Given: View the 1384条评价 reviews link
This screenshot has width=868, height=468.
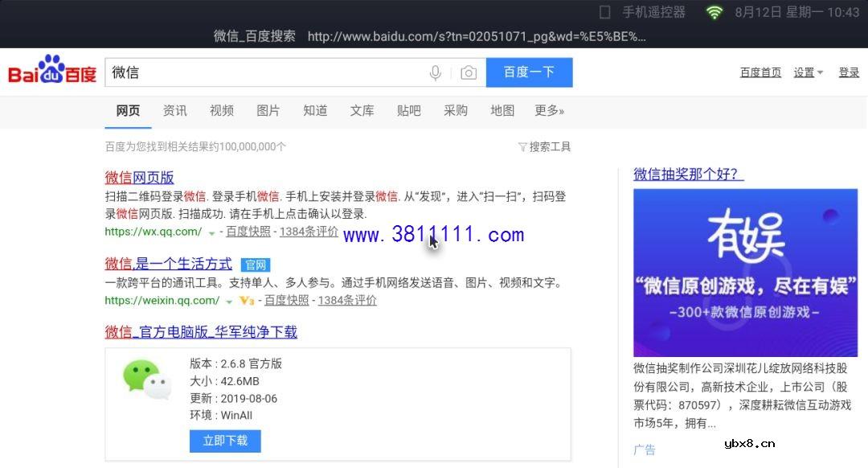Looking at the screenshot, I should (x=310, y=232).
